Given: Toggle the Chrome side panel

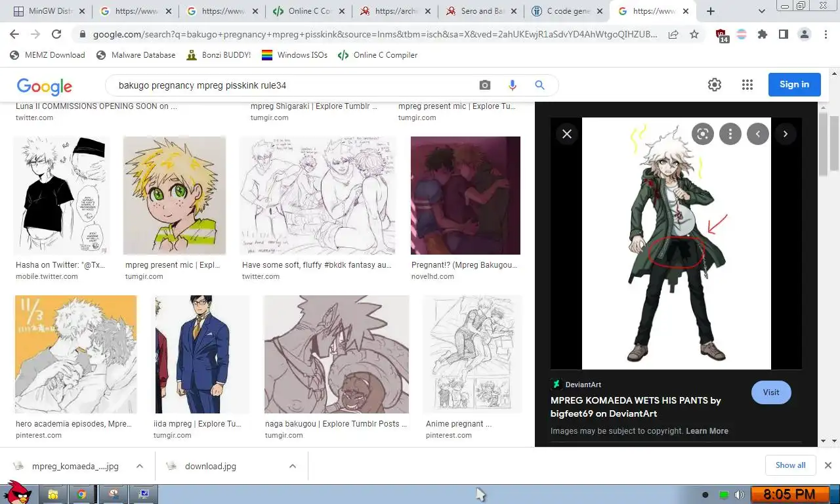Looking at the screenshot, I should pyautogui.click(x=783, y=35).
